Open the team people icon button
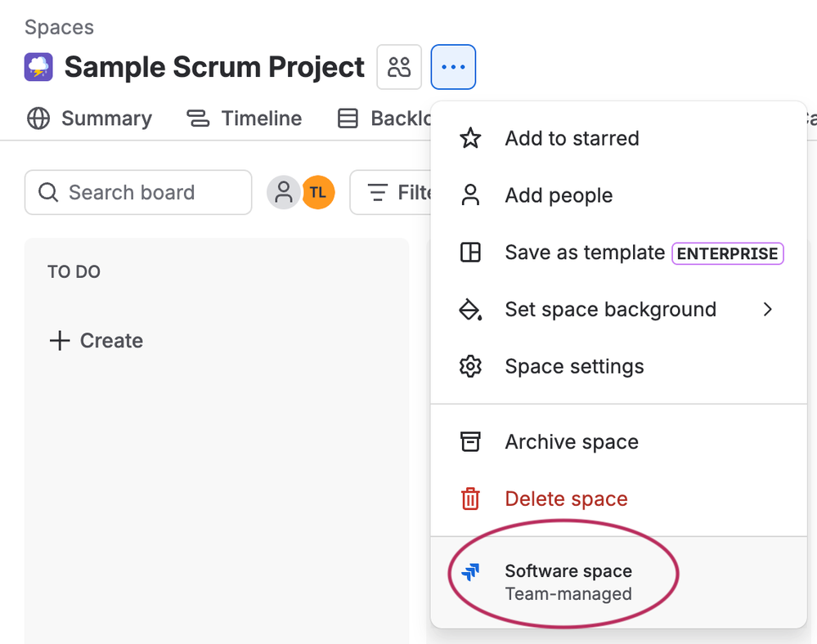 click(x=399, y=67)
